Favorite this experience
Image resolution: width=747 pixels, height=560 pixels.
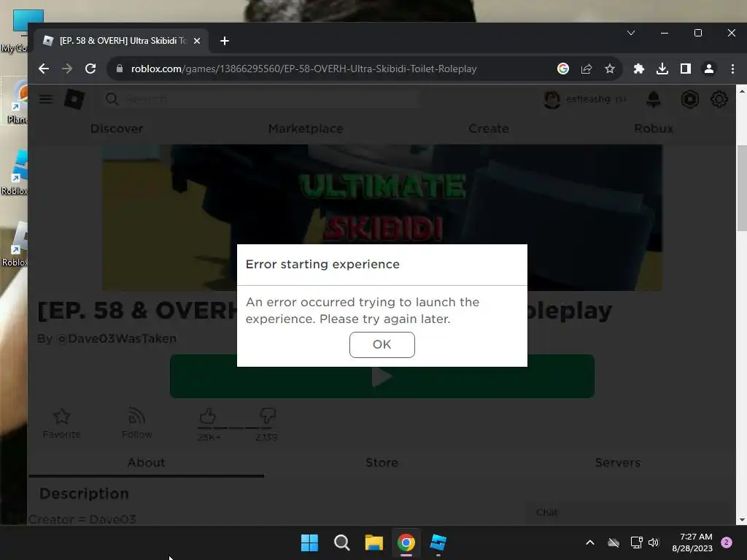coord(61,423)
